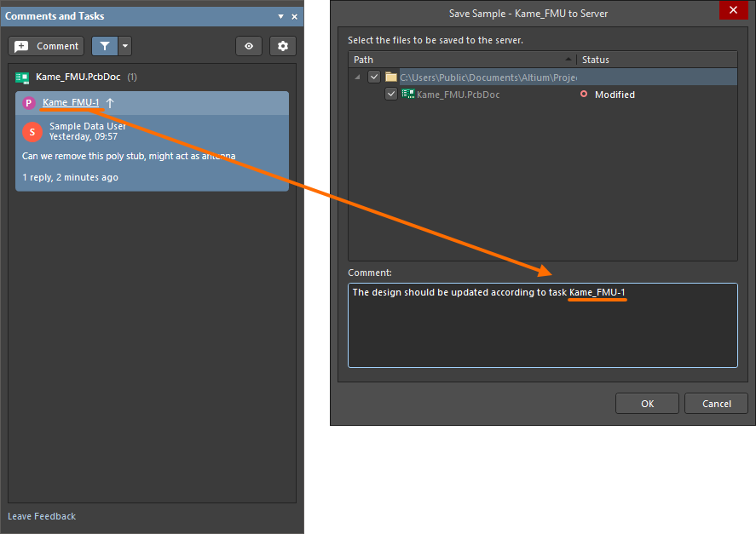Uncheck the Kame_FMU.PcbDoc file checkbox
Screen dimensions: 756x534
coord(391,95)
